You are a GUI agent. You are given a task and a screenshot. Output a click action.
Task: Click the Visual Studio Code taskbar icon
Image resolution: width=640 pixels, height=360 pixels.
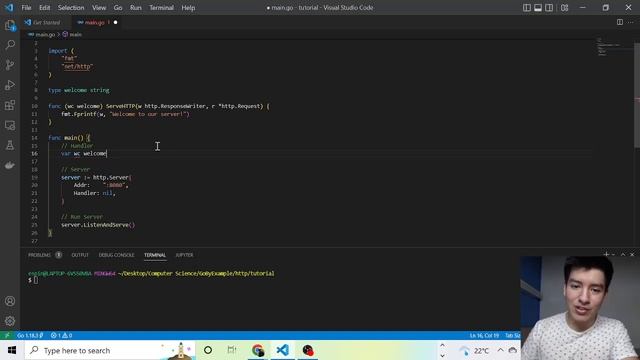click(x=282, y=350)
